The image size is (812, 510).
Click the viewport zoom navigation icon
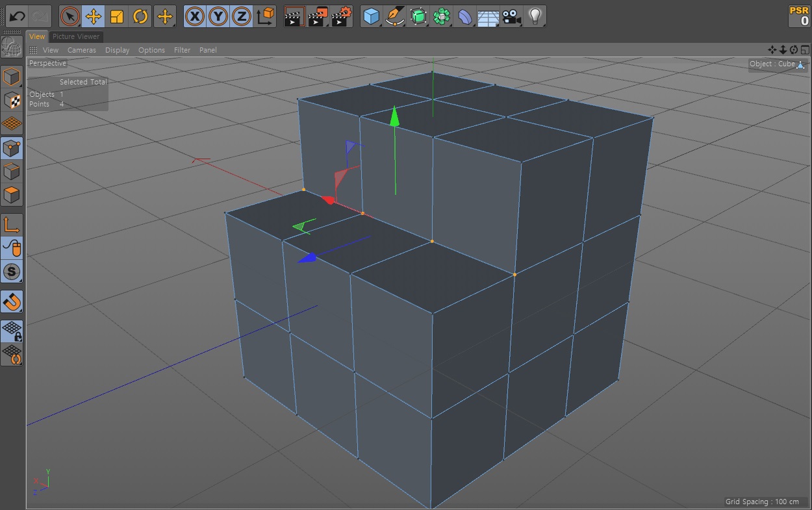pyautogui.click(x=783, y=50)
